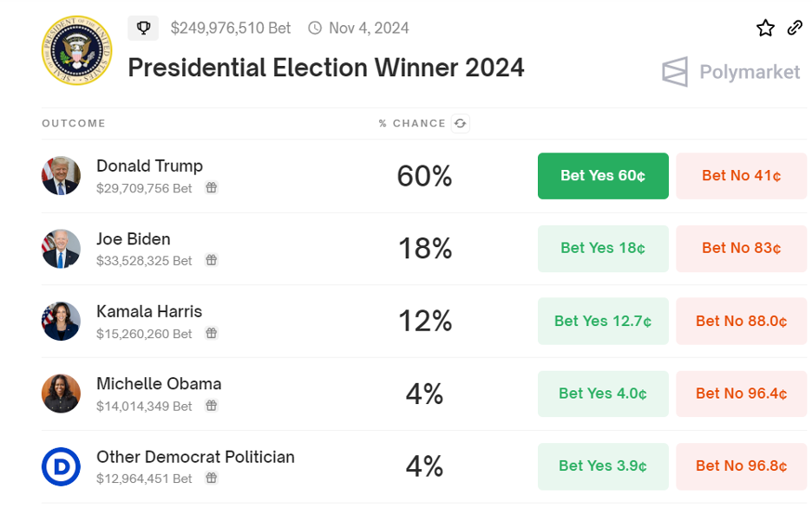Image resolution: width=812 pixels, height=508 pixels.
Task: Select Bet Yes 60¢ for Trump
Action: coord(603,176)
